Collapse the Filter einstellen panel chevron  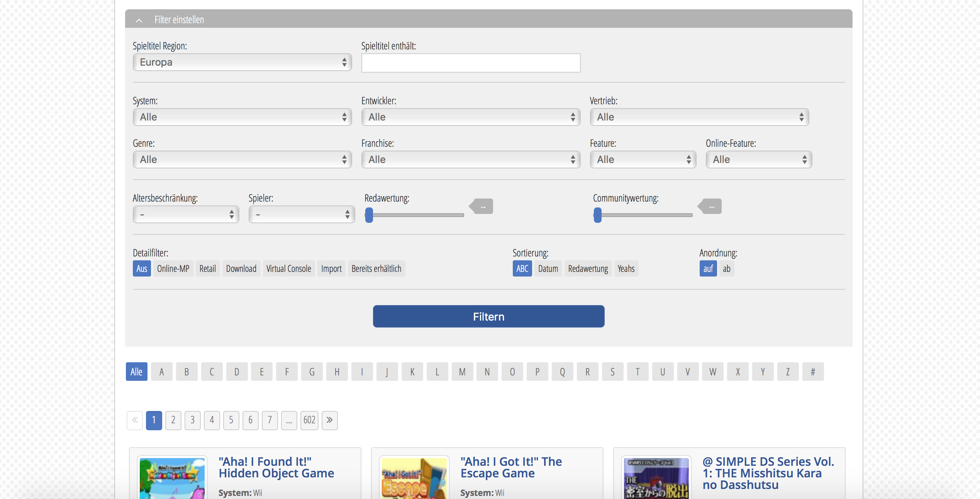click(139, 20)
